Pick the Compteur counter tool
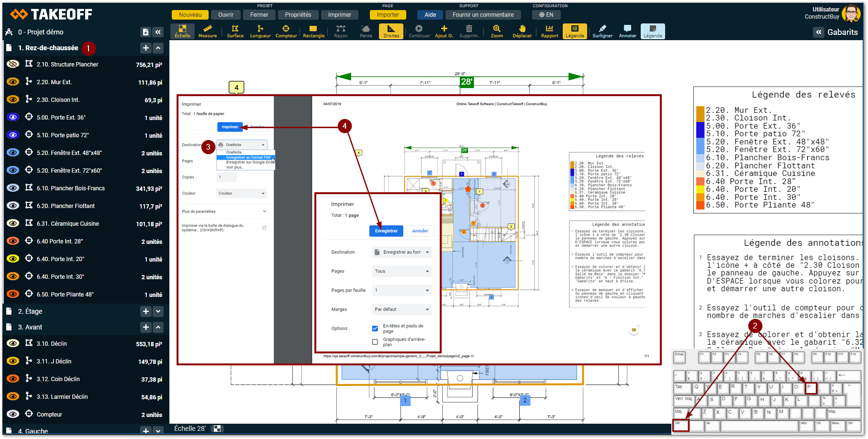The width and height of the screenshot is (868, 439). click(x=286, y=31)
